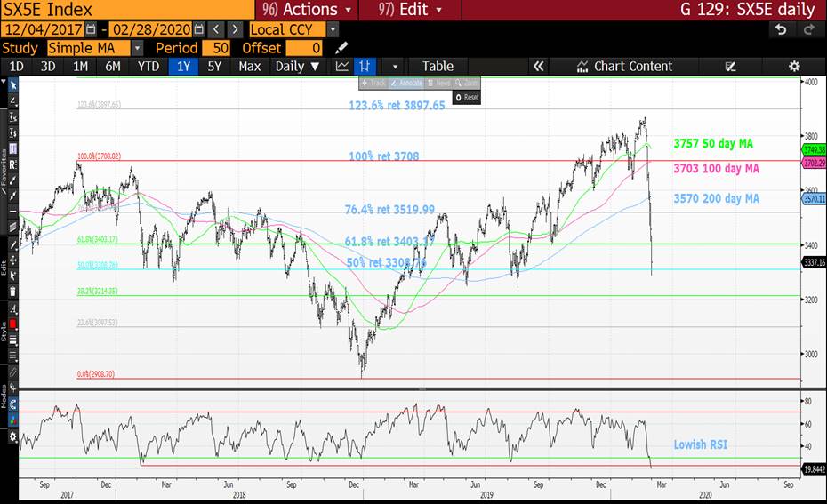Toggle the crescent 'C' mode icon

(13, 404)
